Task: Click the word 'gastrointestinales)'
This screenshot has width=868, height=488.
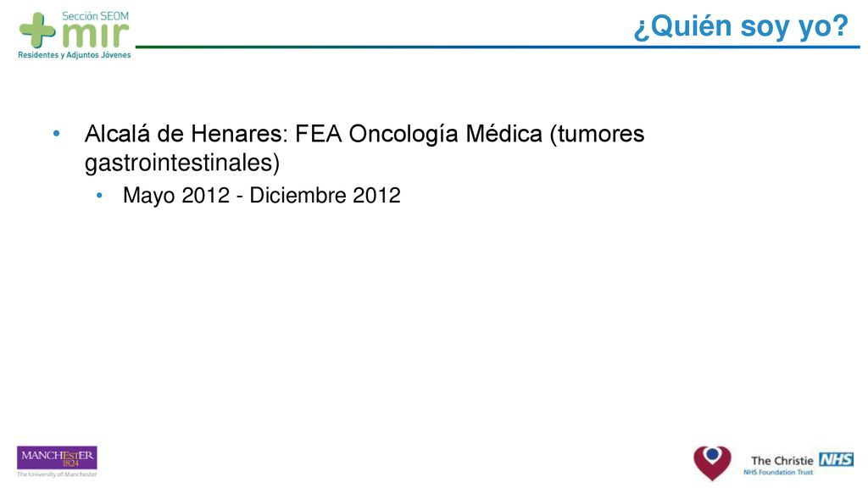Action: click(182, 163)
